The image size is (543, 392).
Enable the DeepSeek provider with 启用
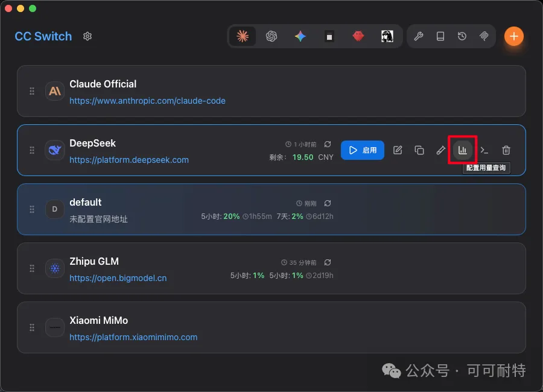[x=362, y=150]
